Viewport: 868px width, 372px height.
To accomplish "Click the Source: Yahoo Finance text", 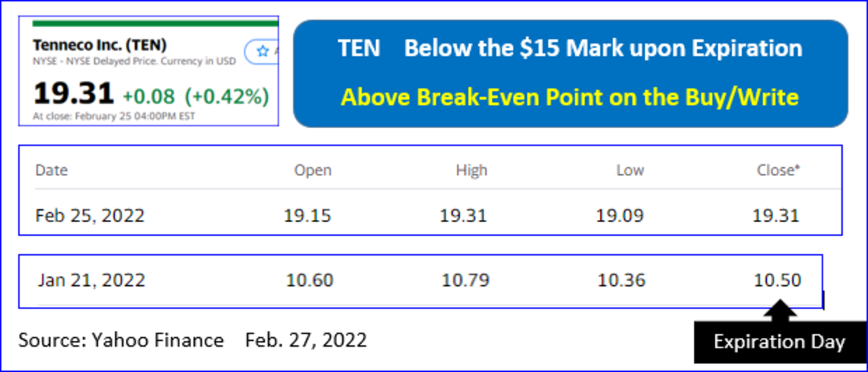I will 121,339.
